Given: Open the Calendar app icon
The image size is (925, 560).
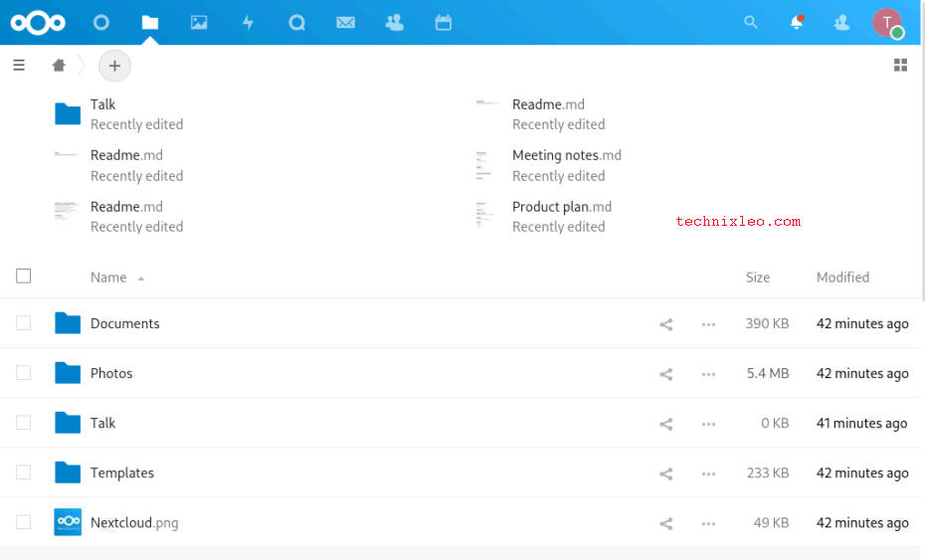Looking at the screenshot, I should (x=444, y=22).
